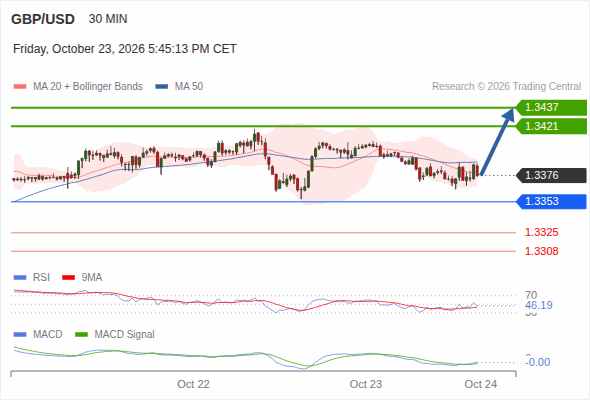This screenshot has height=400, width=590.
Task: Click the RSI legend color swatch
Action: pos(20,278)
